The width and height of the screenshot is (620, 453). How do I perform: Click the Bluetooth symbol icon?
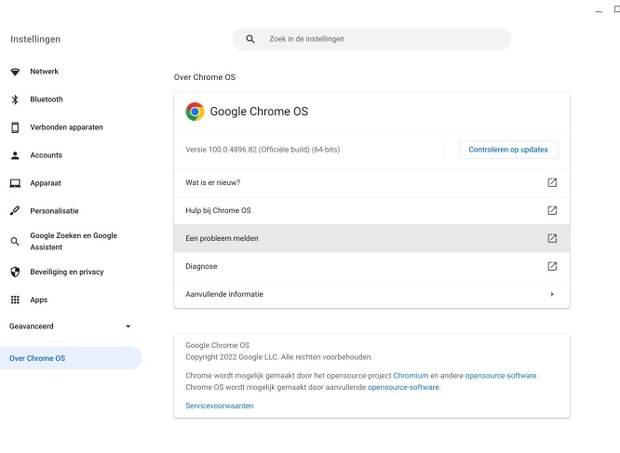15,100
